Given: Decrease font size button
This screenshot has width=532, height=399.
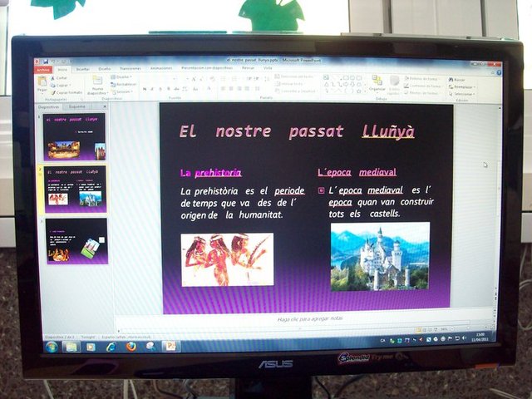Looking at the screenshot, I should point(201,79).
